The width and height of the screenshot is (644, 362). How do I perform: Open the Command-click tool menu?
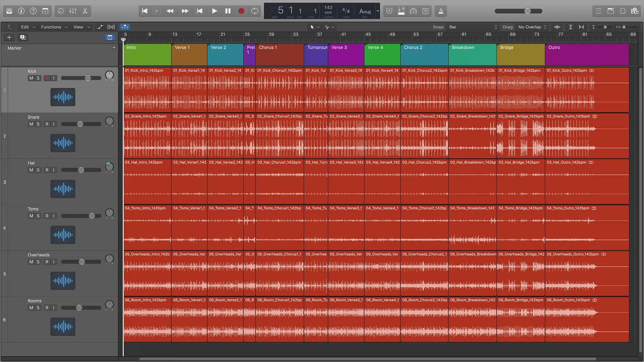click(329, 27)
